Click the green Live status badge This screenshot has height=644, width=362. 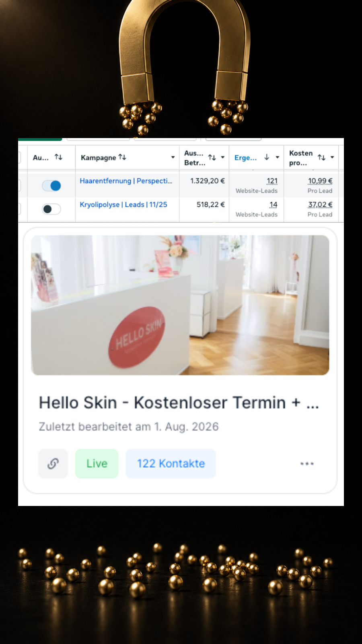click(x=97, y=464)
